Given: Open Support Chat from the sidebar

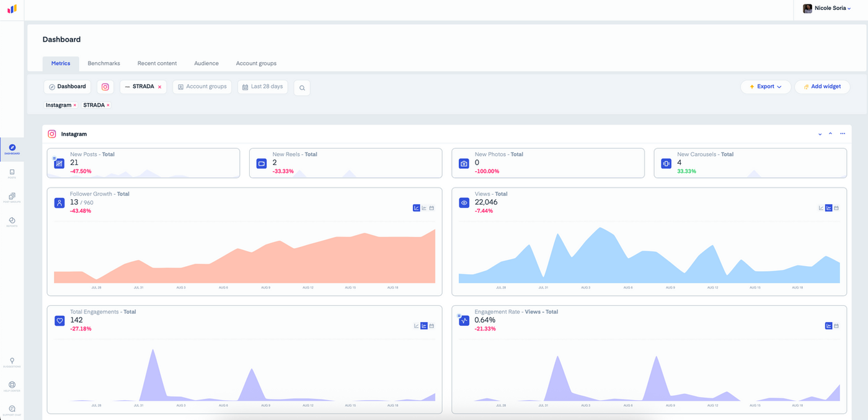Looking at the screenshot, I should point(12,411).
